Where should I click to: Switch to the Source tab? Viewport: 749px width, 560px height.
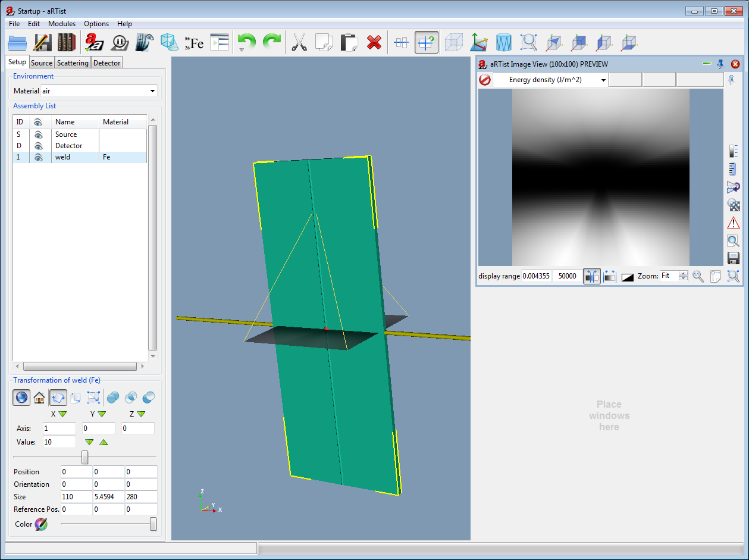pos(42,62)
